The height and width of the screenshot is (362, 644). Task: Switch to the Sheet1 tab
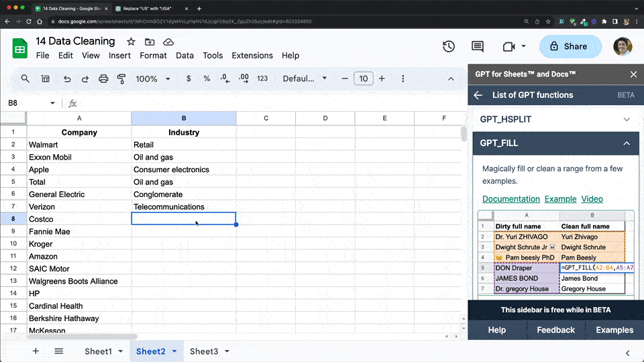pos(98,351)
